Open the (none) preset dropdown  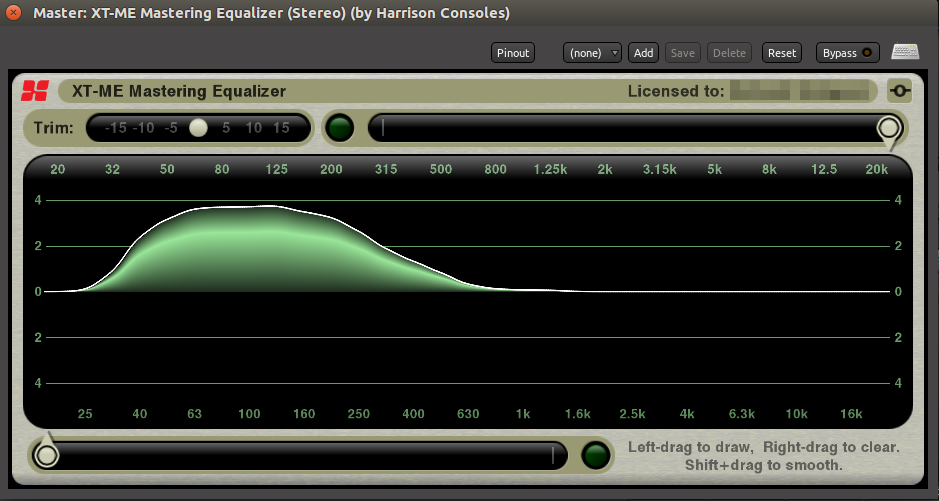tap(592, 53)
